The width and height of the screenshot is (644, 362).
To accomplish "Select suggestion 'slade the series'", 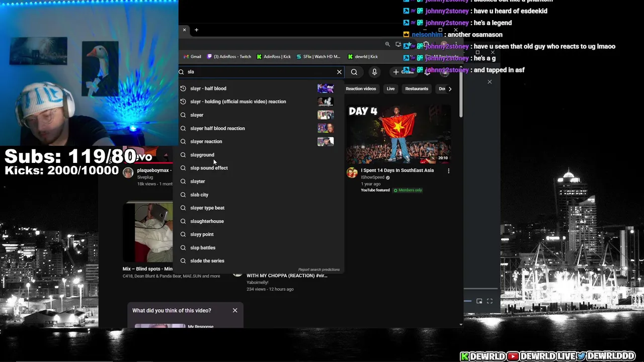I will click(x=259, y=261).
